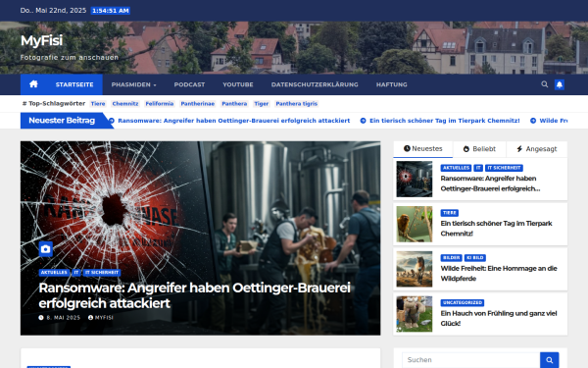The image size is (588, 368).
Task: Open the YouTube menu item
Action: click(x=238, y=84)
